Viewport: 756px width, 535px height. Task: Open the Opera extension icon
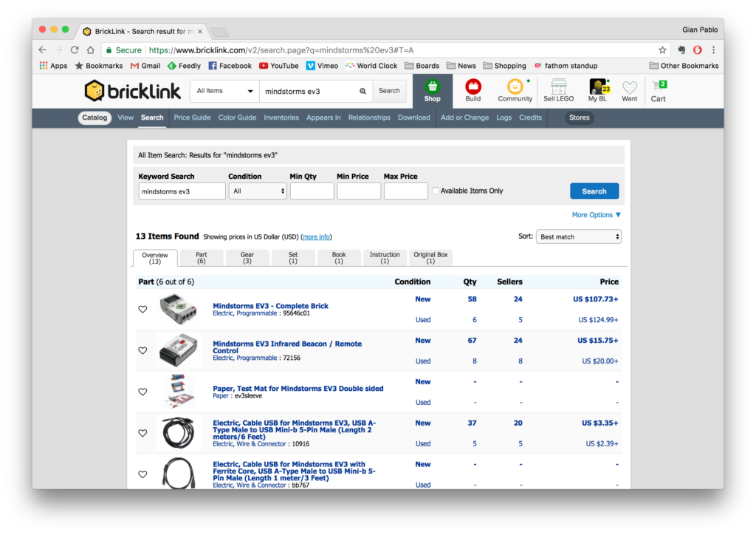point(697,50)
